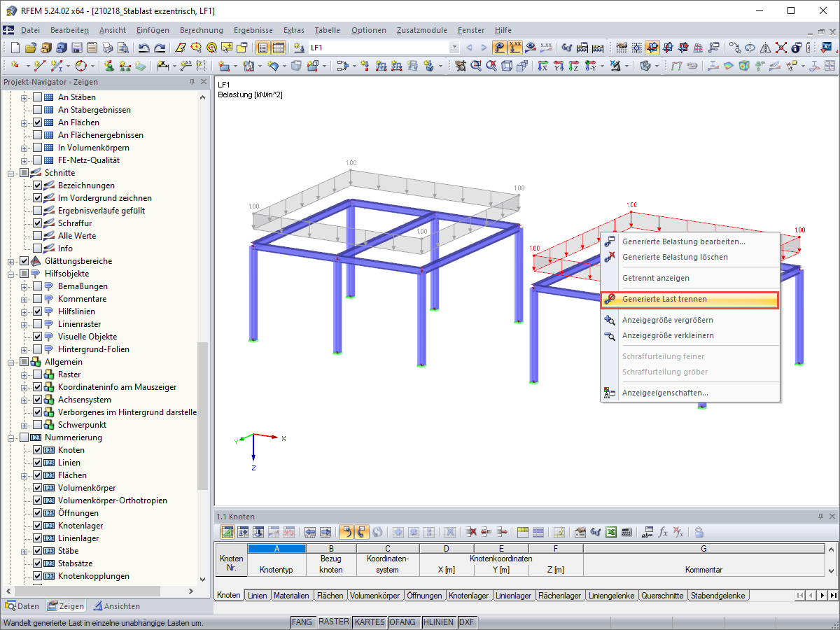
Task: Close the Projekt-Navigator panel
Action: [x=204, y=82]
